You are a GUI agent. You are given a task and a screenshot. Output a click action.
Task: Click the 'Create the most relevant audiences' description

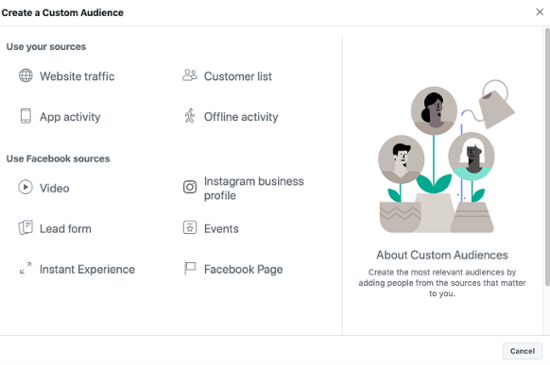(442, 283)
